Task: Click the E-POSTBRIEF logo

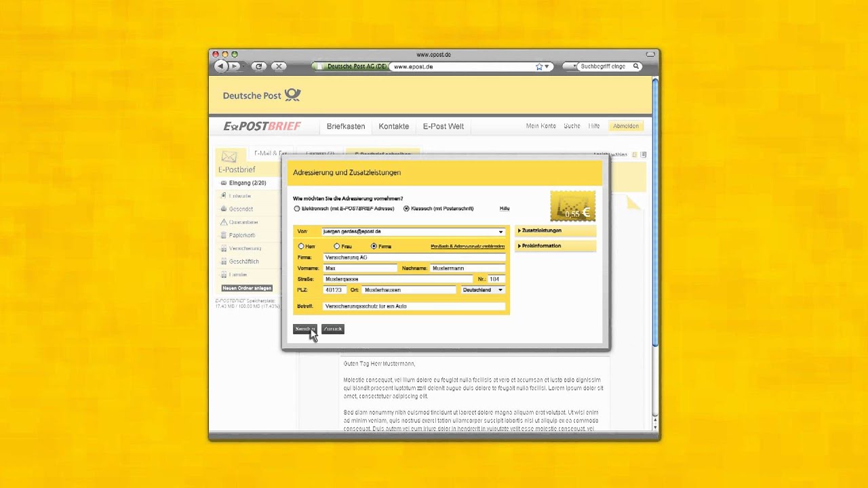Action: 262,126
